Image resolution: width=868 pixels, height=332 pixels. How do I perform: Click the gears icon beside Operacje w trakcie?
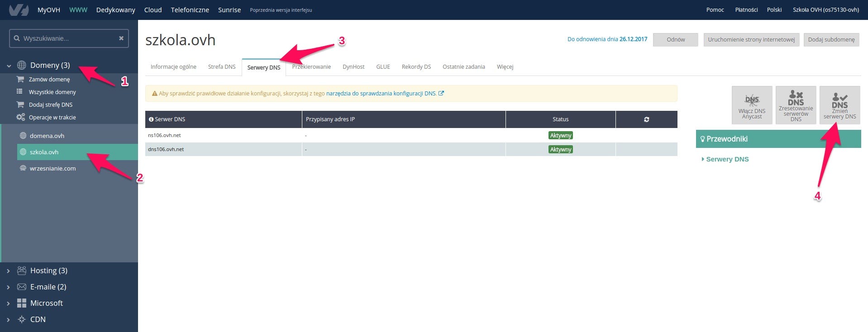(x=20, y=117)
